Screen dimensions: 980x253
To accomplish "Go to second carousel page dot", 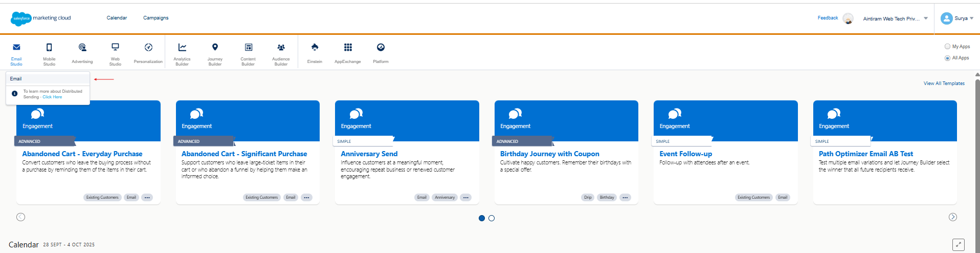I will tap(492, 218).
